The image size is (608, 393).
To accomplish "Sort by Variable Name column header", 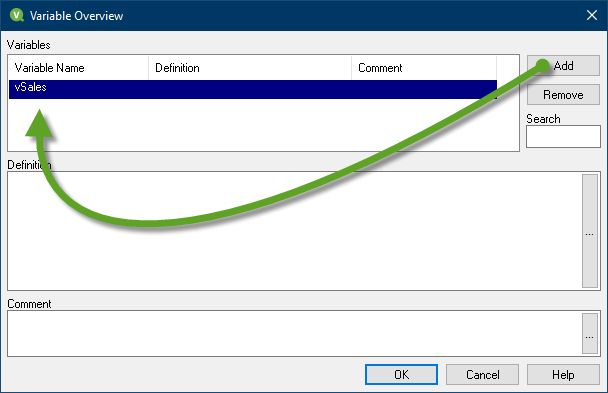I will (x=79, y=68).
